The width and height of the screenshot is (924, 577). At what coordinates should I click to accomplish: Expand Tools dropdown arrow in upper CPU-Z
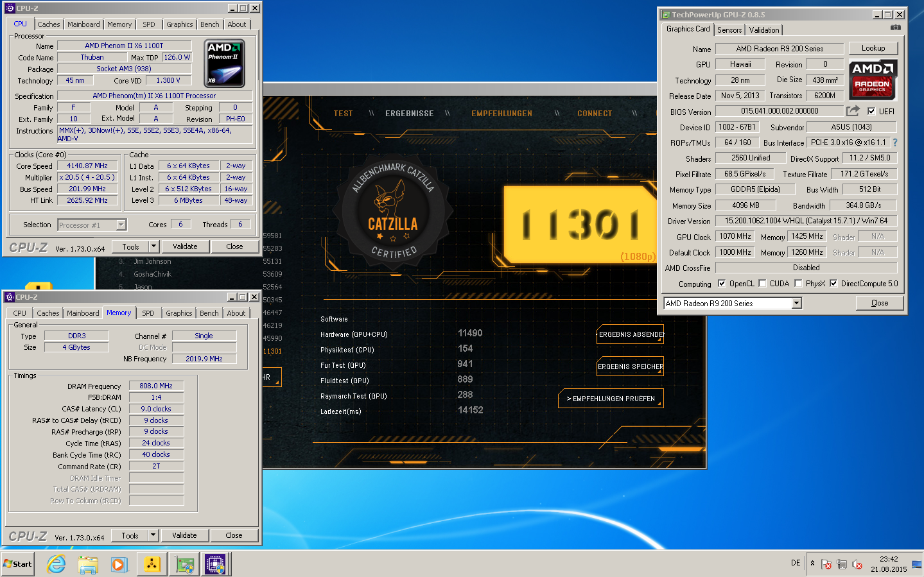[x=153, y=246]
